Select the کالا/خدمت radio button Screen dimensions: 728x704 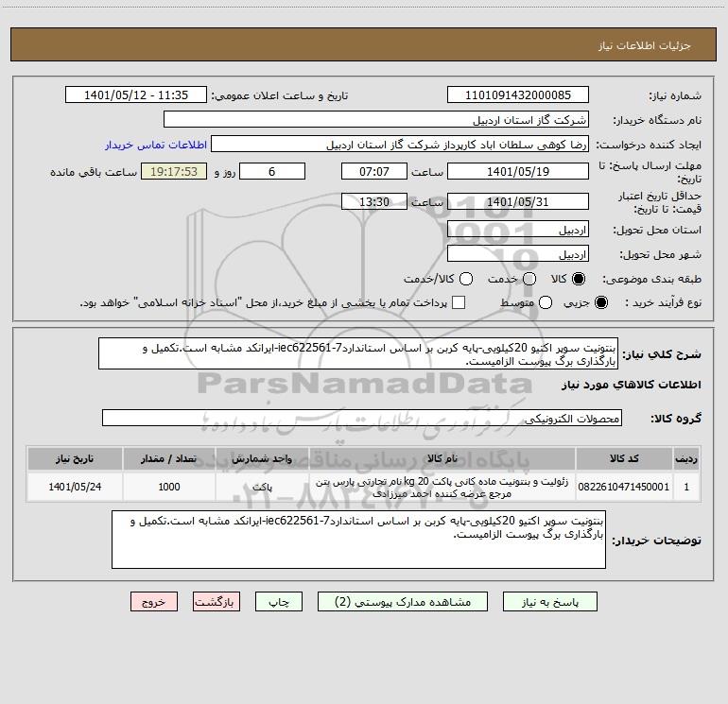coord(466,279)
